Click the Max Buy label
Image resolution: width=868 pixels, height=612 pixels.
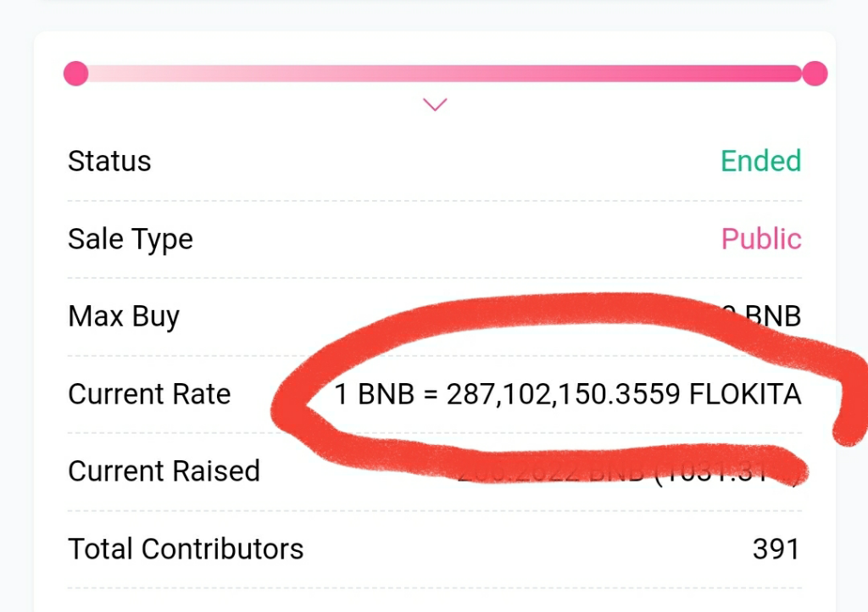124,317
